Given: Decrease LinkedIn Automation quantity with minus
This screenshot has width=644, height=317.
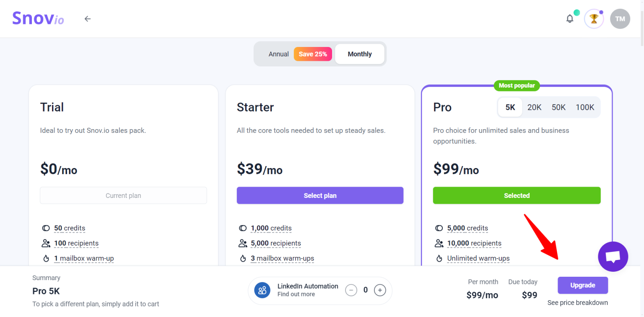Looking at the screenshot, I should tap(351, 290).
